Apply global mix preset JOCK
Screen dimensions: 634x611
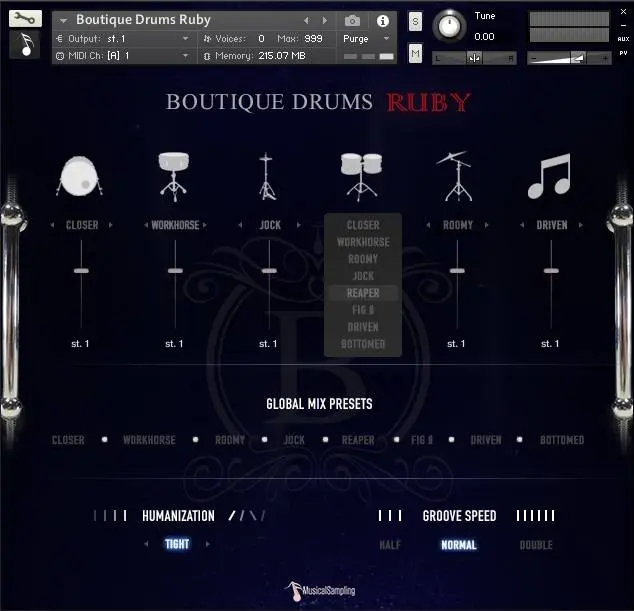point(294,440)
